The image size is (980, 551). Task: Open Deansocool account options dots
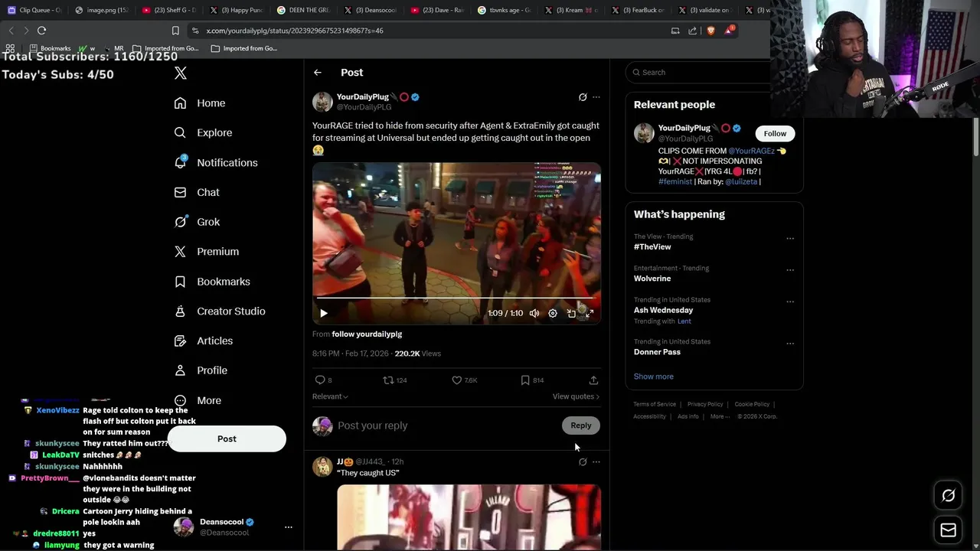pos(289,527)
